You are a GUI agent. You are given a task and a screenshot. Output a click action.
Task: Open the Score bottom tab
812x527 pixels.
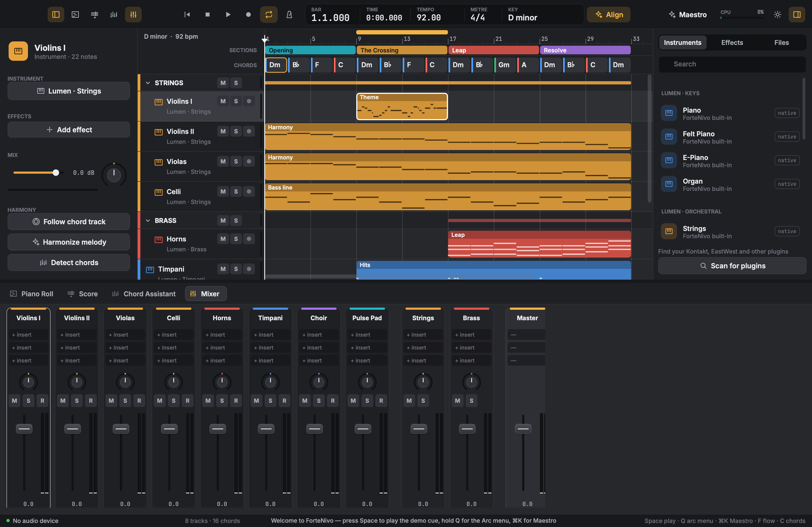coord(83,294)
